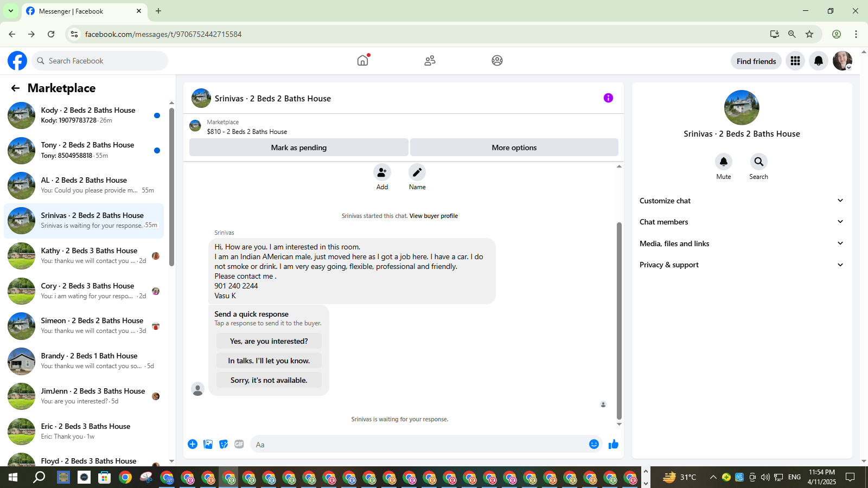The image size is (868, 488).
Task: Click the chat messages scrollbar
Action: click(x=619, y=321)
